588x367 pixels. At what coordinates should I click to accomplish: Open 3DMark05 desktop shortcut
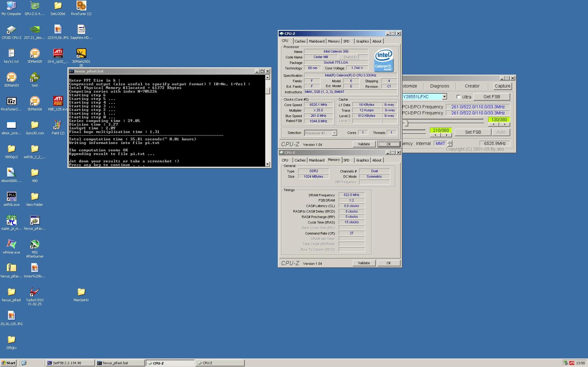tap(35, 56)
